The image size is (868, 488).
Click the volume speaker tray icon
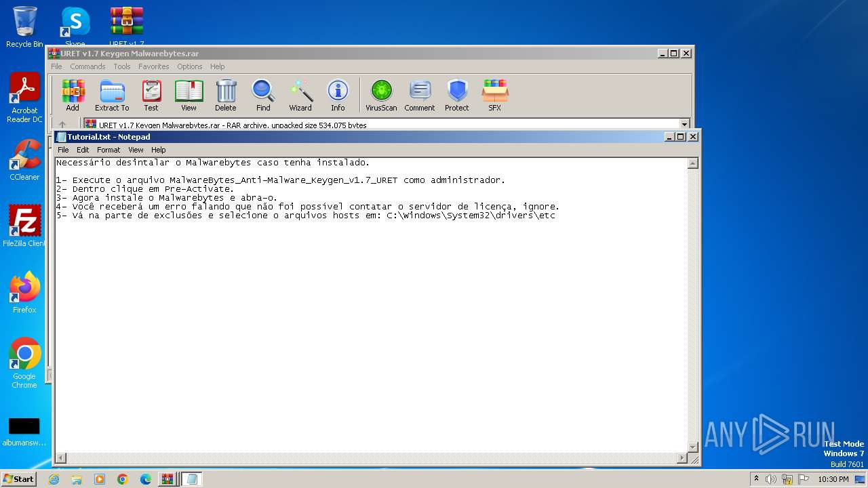(x=771, y=479)
